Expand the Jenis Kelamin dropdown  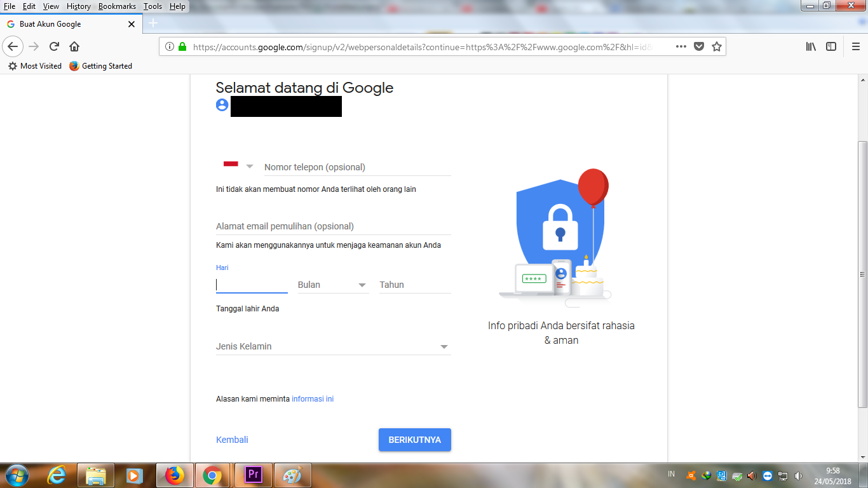click(333, 346)
